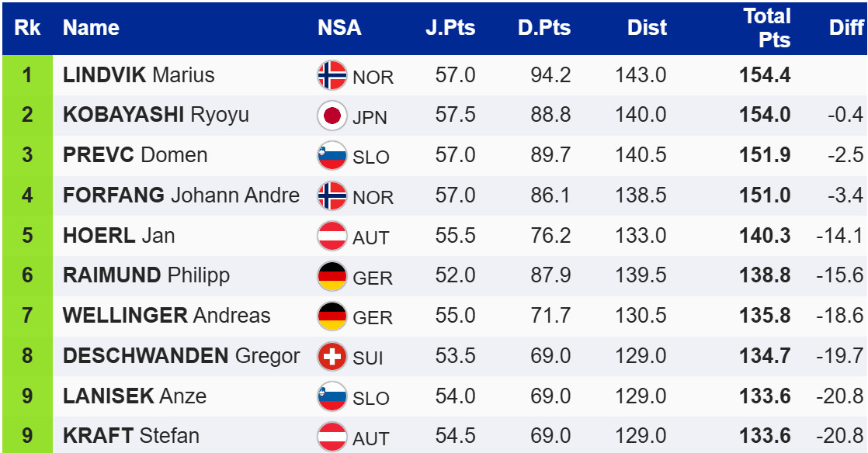The width and height of the screenshot is (868, 453).
Task: Select WELLINGER Andreas name
Action: click(x=166, y=316)
